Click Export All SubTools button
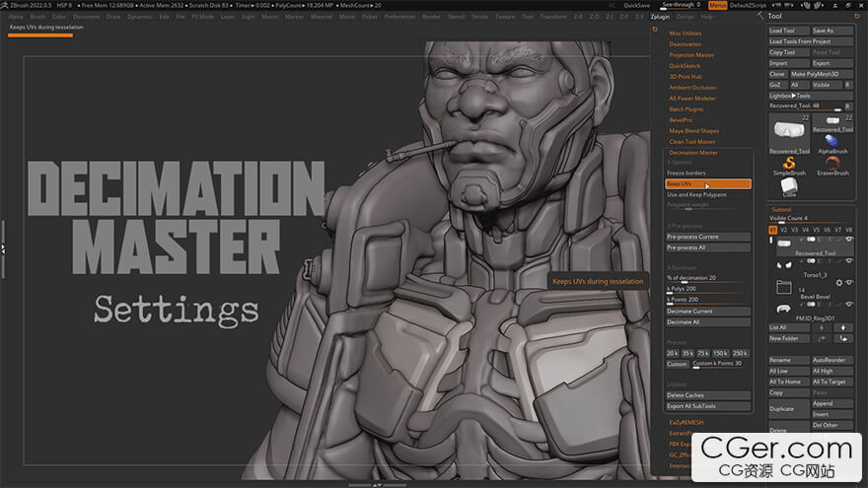This screenshot has width=868, height=488. (x=708, y=406)
